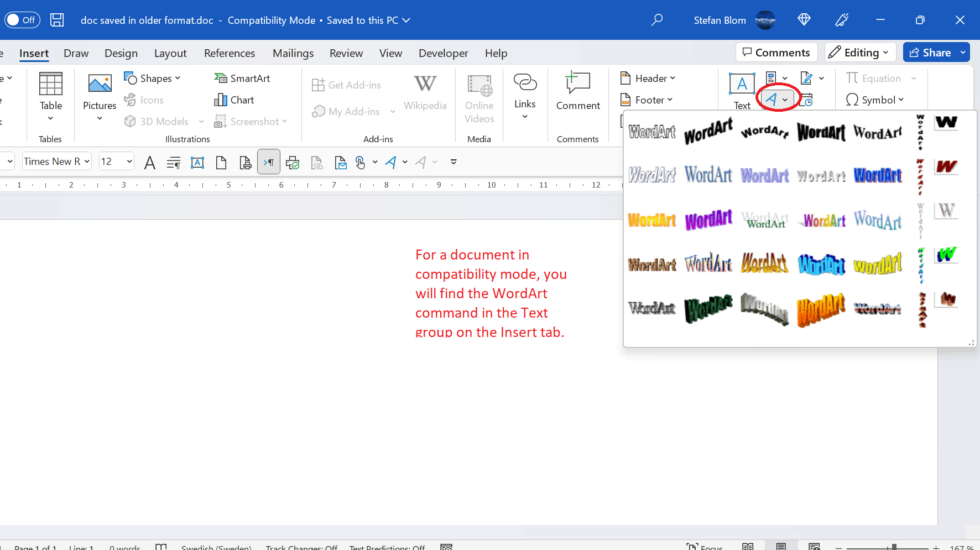Go to the References tab
This screenshot has height=550, width=980.
tap(230, 53)
